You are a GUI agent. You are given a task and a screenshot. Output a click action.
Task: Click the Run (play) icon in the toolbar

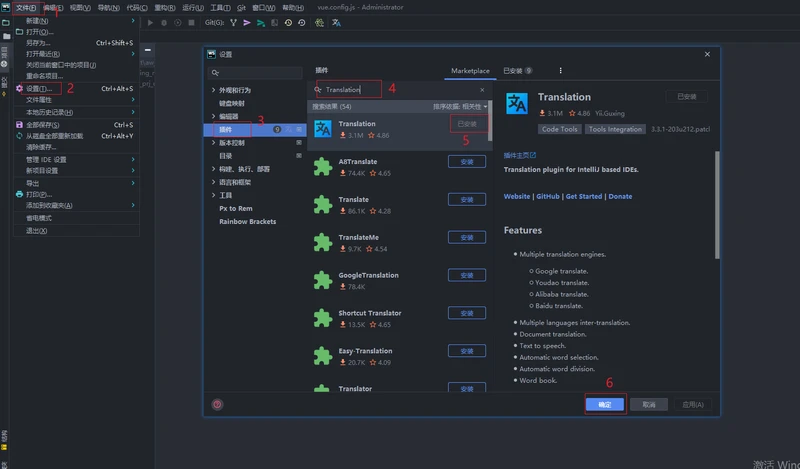pyautogui.click(x=150, y=22)
